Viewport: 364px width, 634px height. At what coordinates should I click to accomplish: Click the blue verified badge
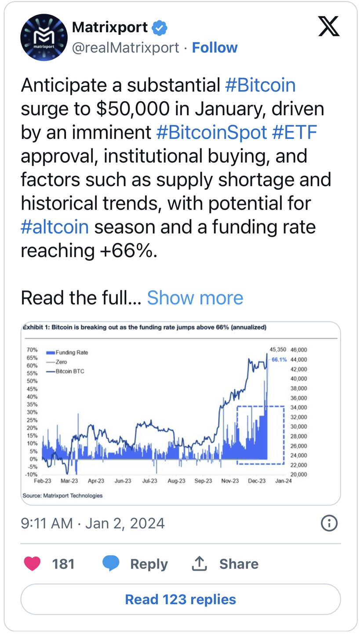click(159, 28)
